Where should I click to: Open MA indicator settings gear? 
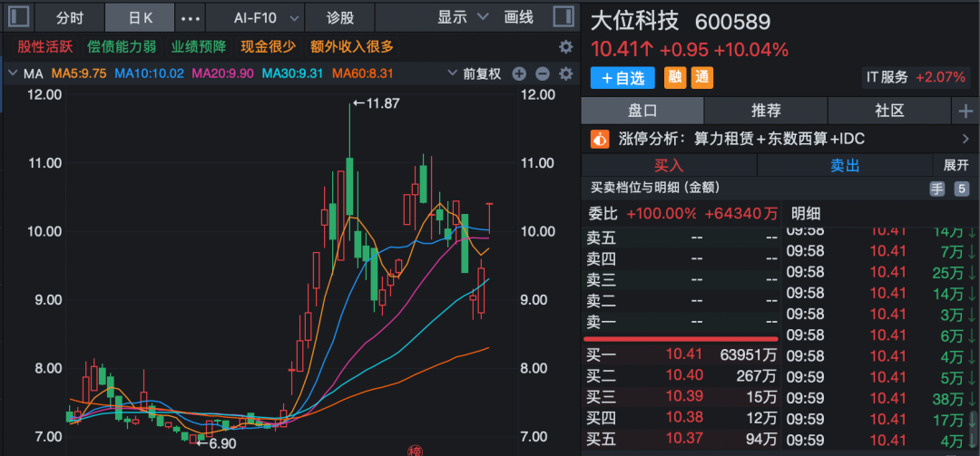[565, 74]
